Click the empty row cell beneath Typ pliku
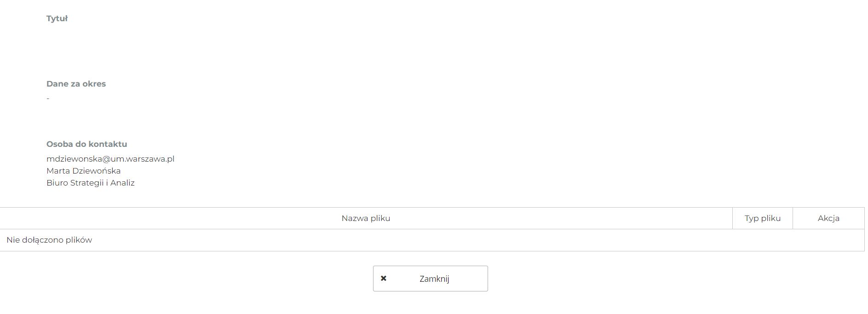Screen dimensions: 868x314 tap(762, 240)
